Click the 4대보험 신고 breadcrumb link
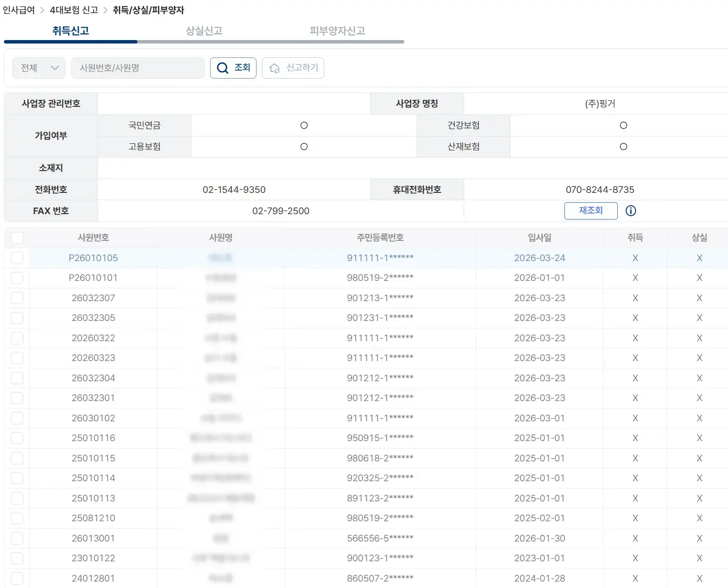This screenshot has width=728, height=588. [74, 10]
